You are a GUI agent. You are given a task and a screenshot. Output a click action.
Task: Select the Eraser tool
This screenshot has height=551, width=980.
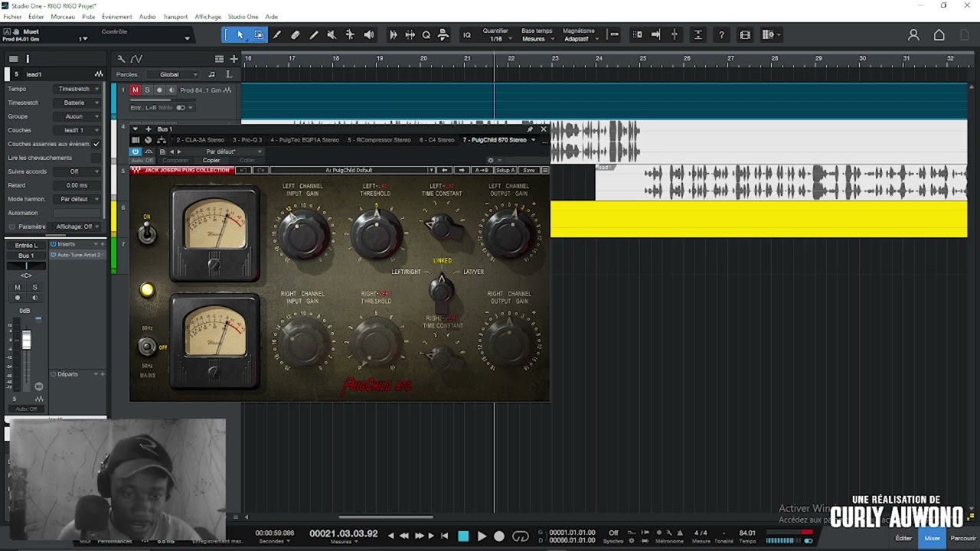296,34
